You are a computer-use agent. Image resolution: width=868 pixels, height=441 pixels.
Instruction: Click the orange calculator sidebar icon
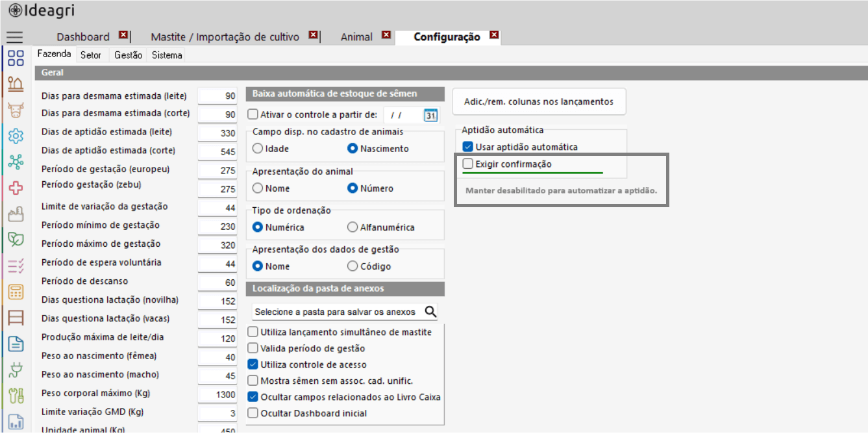point(16,292)
